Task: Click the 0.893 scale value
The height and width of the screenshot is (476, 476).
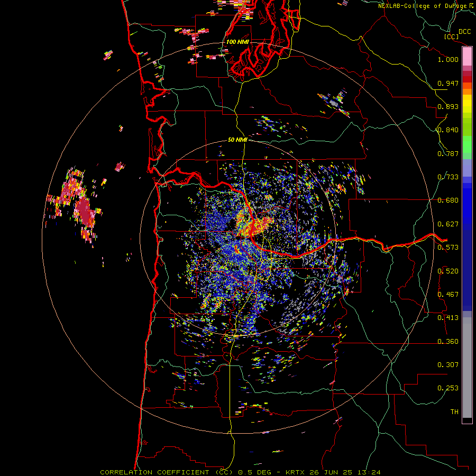Action: point(448,106)
